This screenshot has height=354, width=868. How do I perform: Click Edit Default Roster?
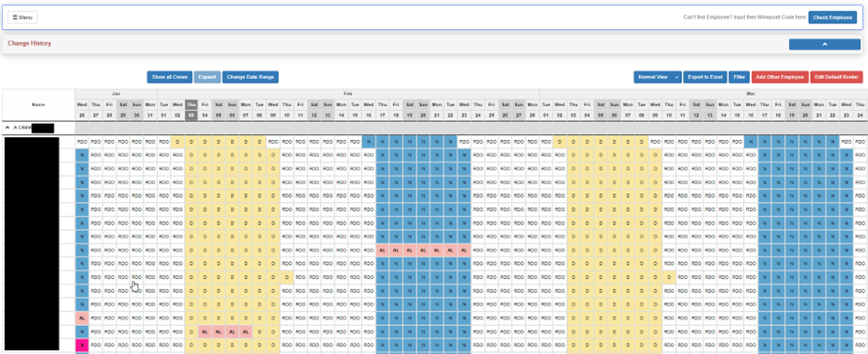[836, 77]
